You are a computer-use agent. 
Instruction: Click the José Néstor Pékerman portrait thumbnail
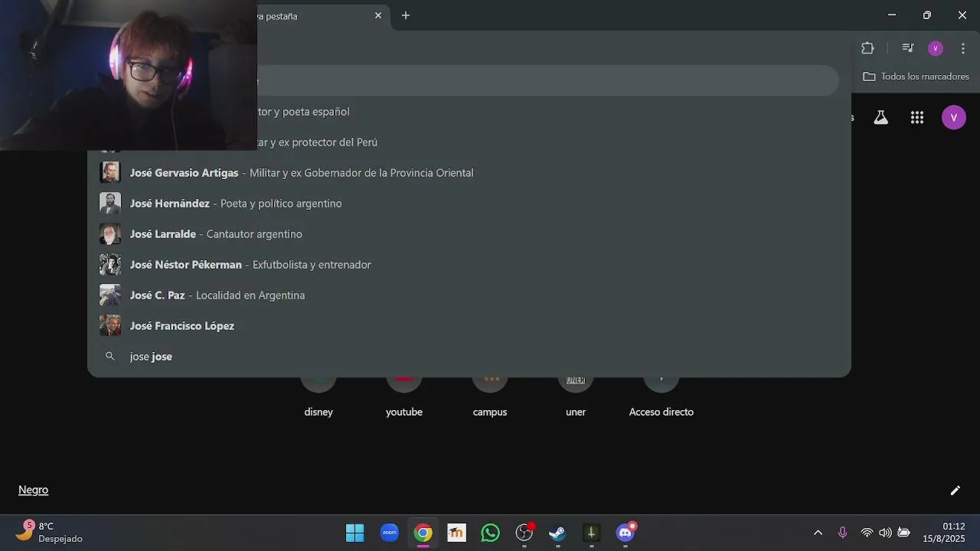pos(110,264)
